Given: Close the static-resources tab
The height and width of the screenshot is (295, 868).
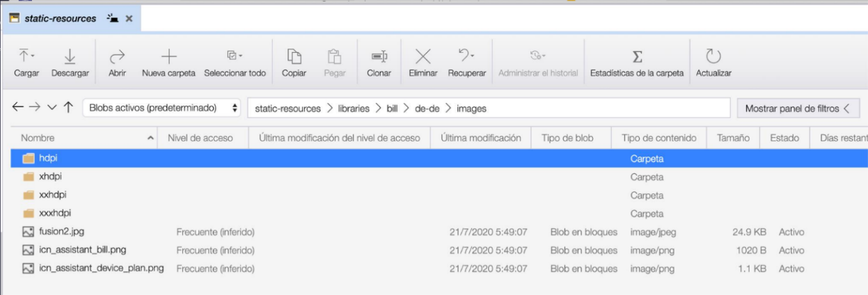Looking at the screenshot, I should (129, 19).
